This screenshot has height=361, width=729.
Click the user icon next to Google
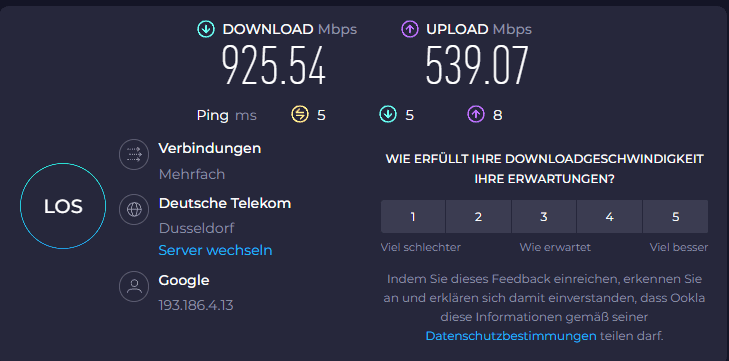[x=134, y=286]
